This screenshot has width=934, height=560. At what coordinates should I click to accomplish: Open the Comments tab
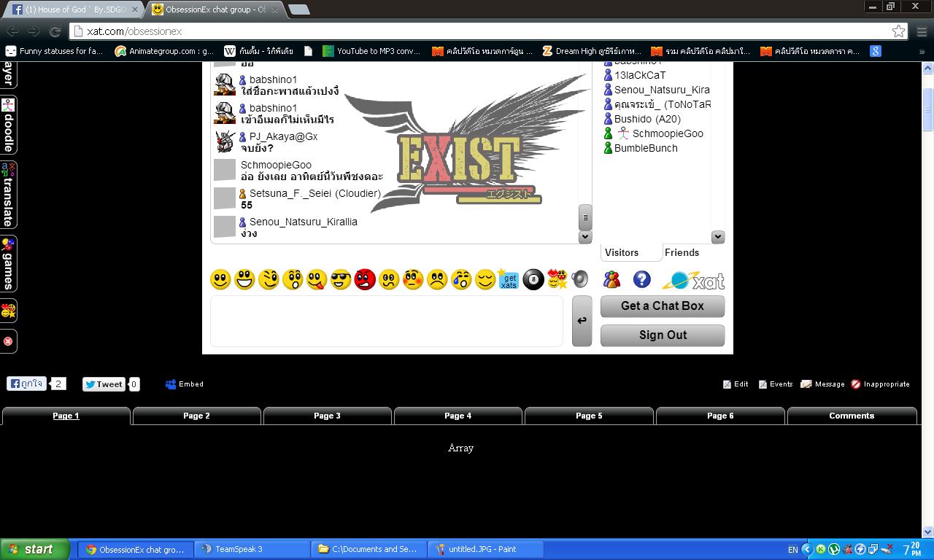852,416
